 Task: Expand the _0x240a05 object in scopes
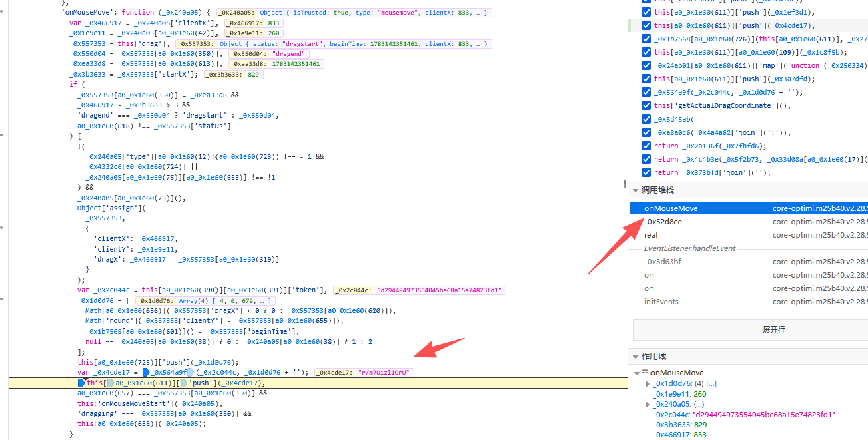[648, 404]
